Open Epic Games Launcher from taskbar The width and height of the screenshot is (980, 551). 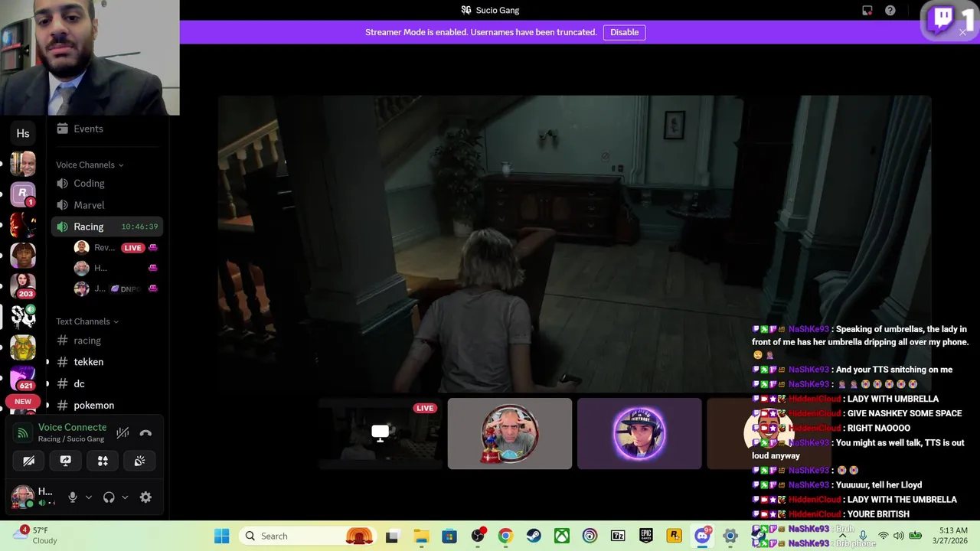tap(646, 536)
